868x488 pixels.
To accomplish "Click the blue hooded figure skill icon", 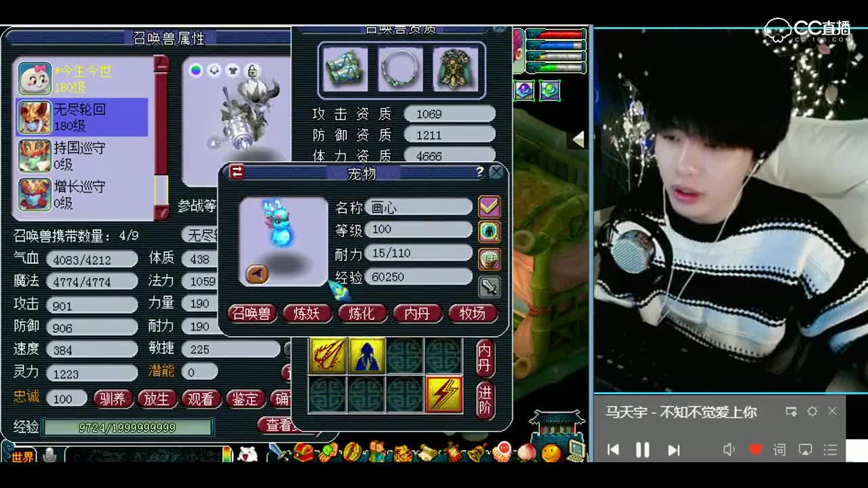I will 367,355.
